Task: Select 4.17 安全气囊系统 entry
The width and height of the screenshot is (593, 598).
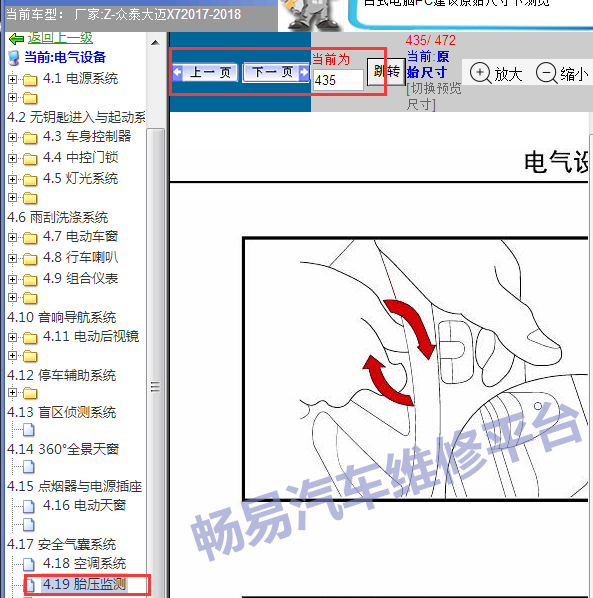Action: coord(61,545)
